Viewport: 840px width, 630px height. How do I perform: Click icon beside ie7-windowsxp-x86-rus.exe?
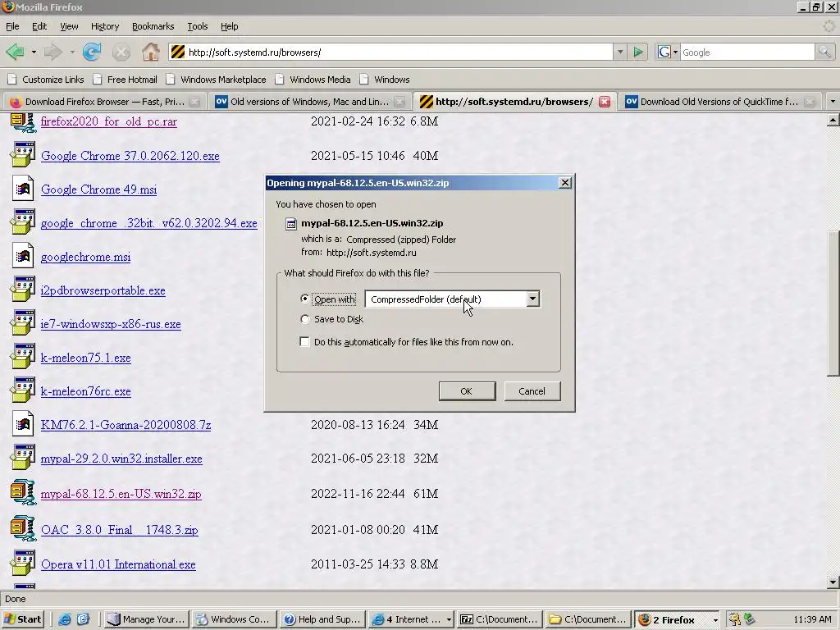(22, 323)
